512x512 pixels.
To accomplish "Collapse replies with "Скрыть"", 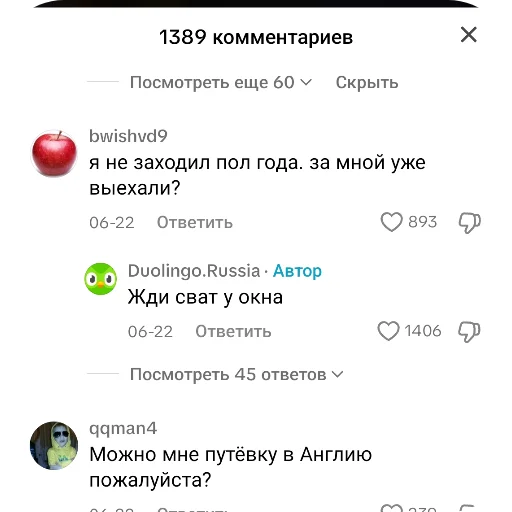I will coord(367,82).
